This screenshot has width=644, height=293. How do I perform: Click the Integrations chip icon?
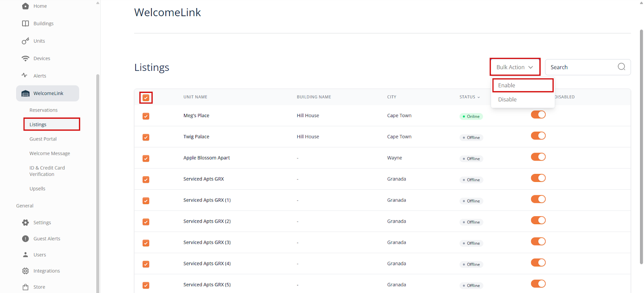(25, 271)
